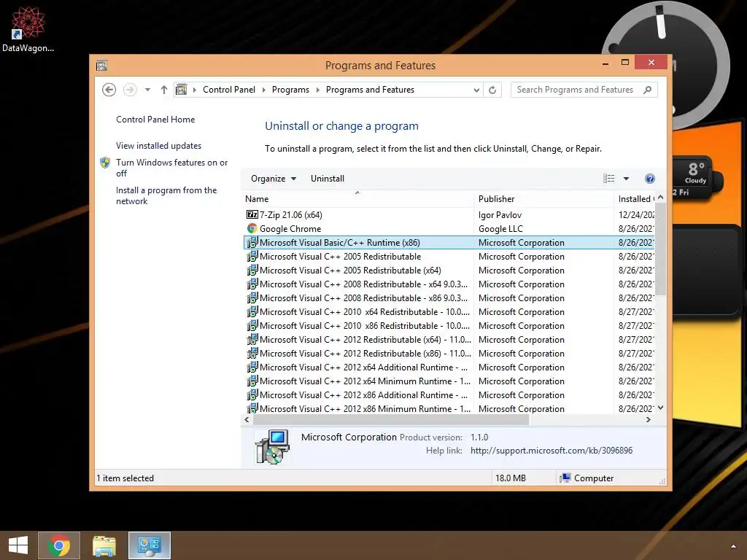Select Microsoft Visual Basic/C++ Runtime (x86)
747x560 pixels.
coord(449,242)
